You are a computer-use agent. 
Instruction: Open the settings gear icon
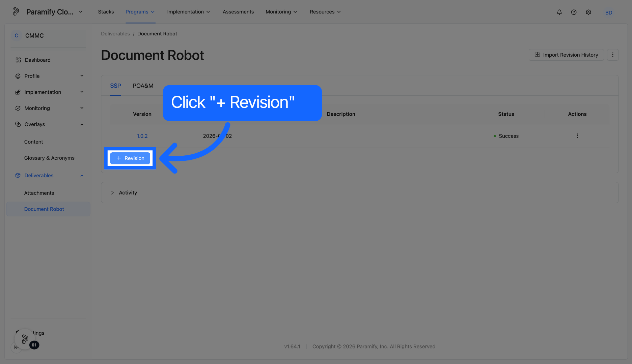click(588, 12)
